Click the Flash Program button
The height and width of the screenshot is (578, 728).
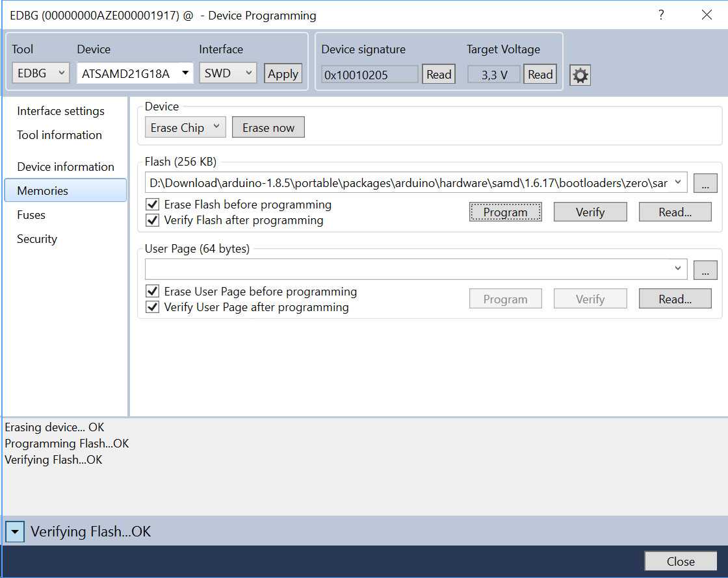[505, 212]
